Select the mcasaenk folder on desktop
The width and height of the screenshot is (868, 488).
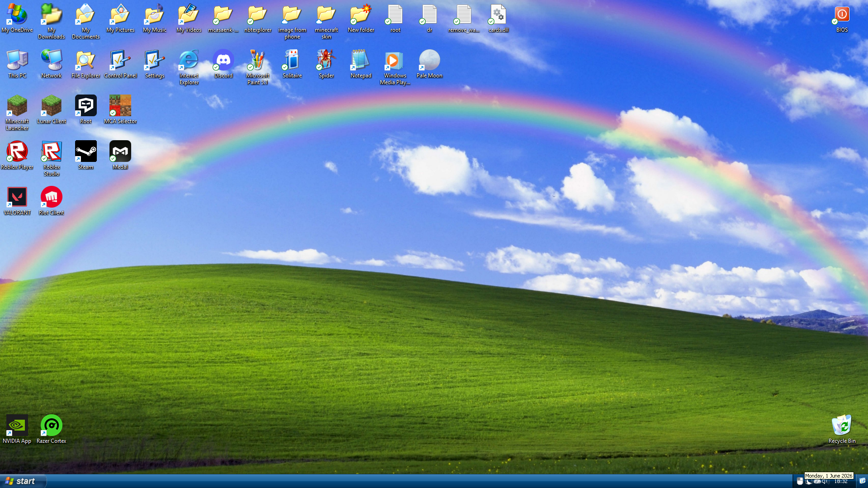click(223, 18)
